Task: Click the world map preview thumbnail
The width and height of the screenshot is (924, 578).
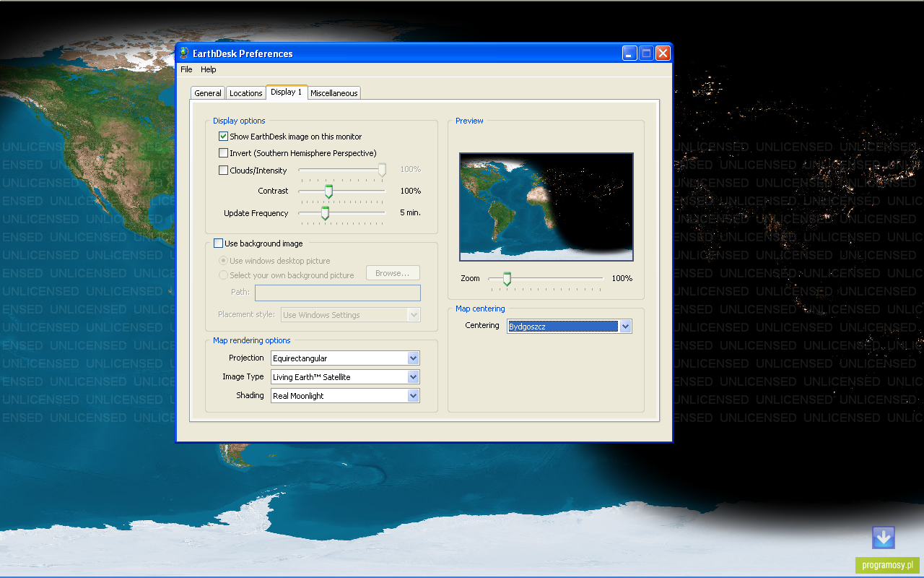Action: coord(546,207)
